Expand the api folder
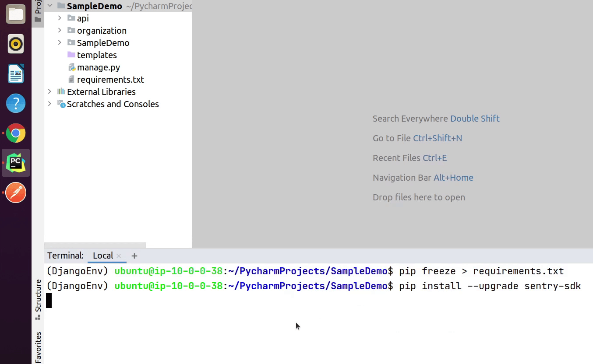593x364 pixels. (60, 18)
